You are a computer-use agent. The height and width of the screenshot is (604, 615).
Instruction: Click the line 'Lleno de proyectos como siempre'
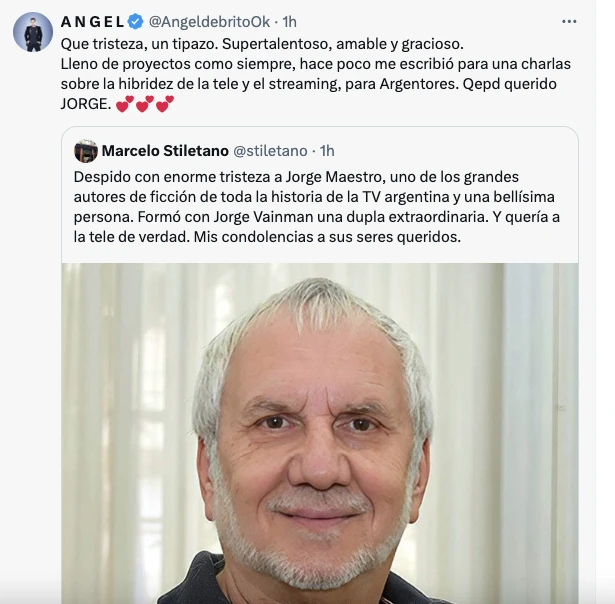coord(178,64)
